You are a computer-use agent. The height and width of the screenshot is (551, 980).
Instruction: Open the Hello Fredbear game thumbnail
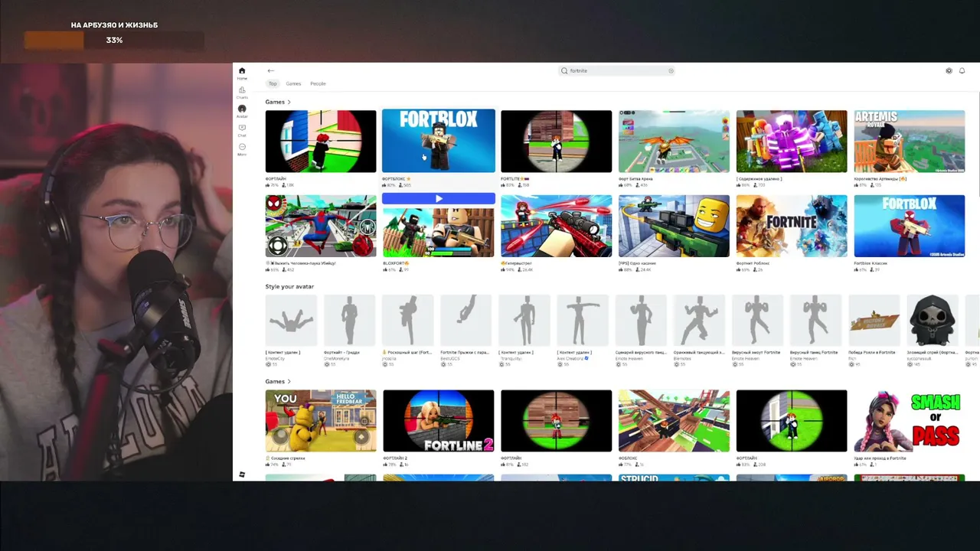[x=321, y=421]
